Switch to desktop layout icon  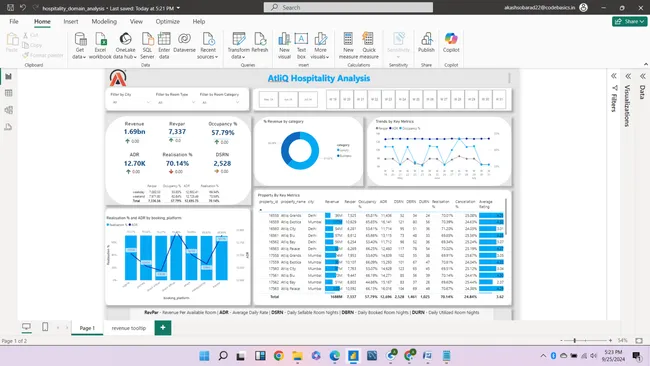pyautogui.click(x=27, y=327)
